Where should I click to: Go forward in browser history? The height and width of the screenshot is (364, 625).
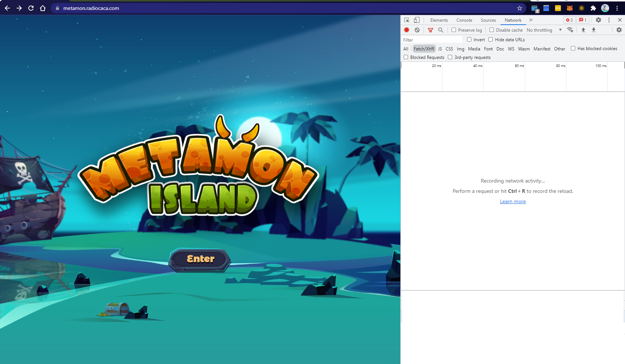point(19,8)
